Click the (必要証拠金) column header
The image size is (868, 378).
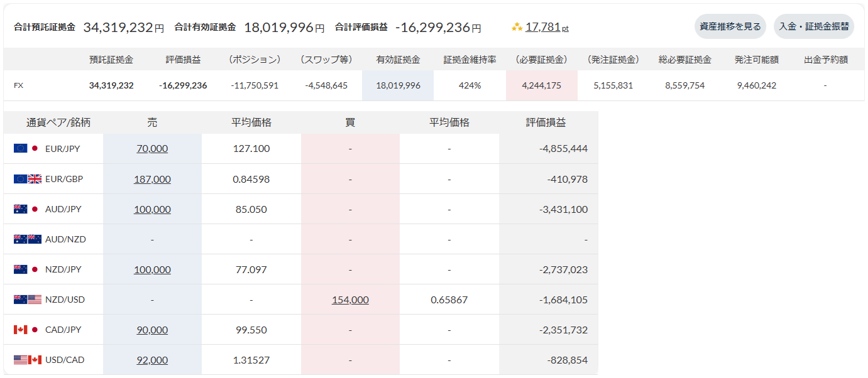pos(542,60)
